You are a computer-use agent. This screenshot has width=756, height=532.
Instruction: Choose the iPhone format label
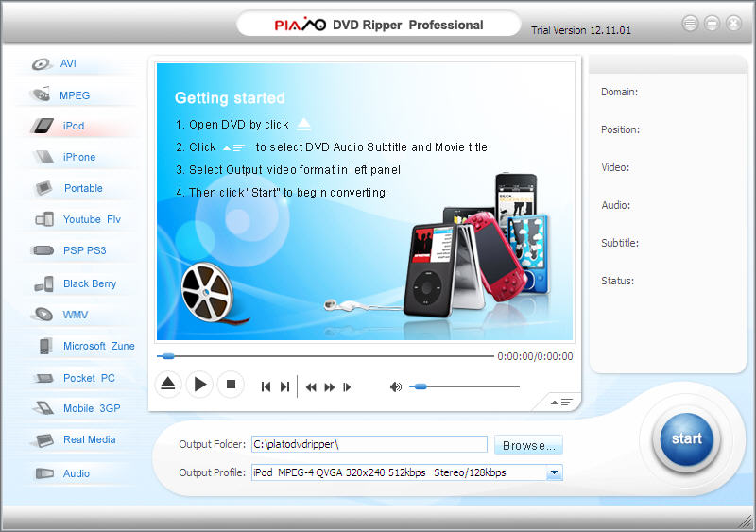coord(79,157)
